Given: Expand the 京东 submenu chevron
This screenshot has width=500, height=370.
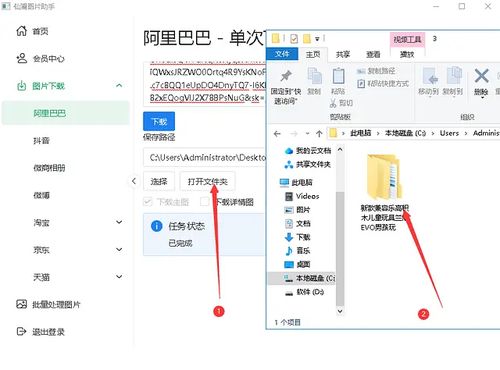Looking at the screenshot, I should (119, 250).
